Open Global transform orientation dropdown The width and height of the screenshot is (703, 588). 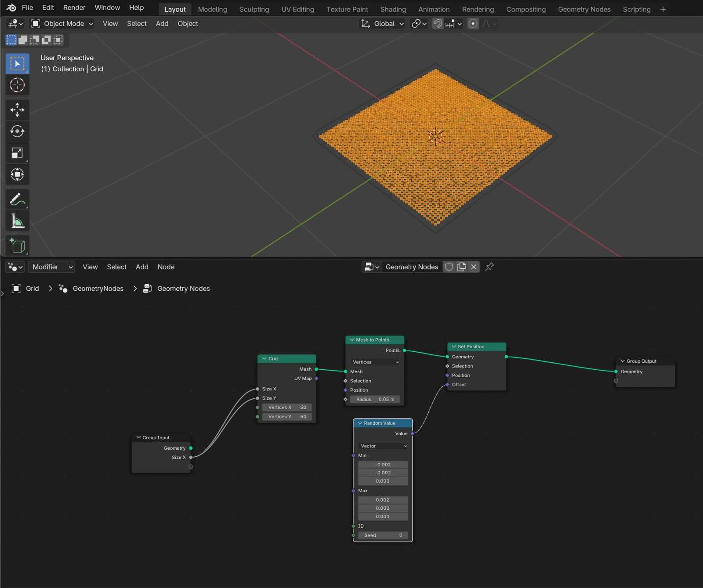[383, 24]
